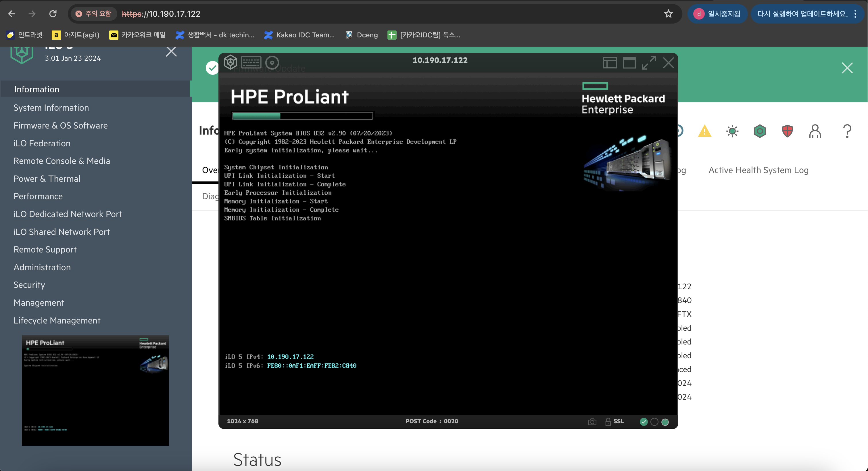Bookmark this page with star icon

(x=669, y=14)
